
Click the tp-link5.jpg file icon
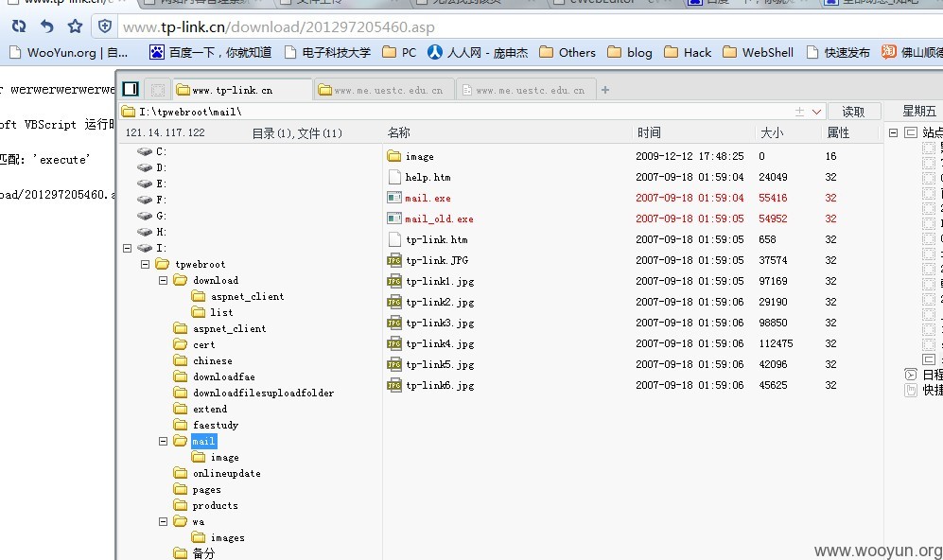coord(394,364)
